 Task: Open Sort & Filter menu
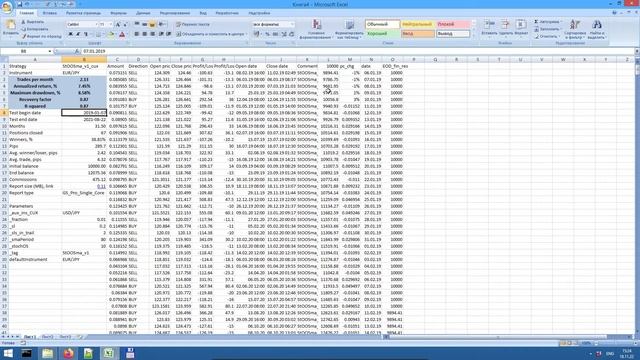point(575,29)
